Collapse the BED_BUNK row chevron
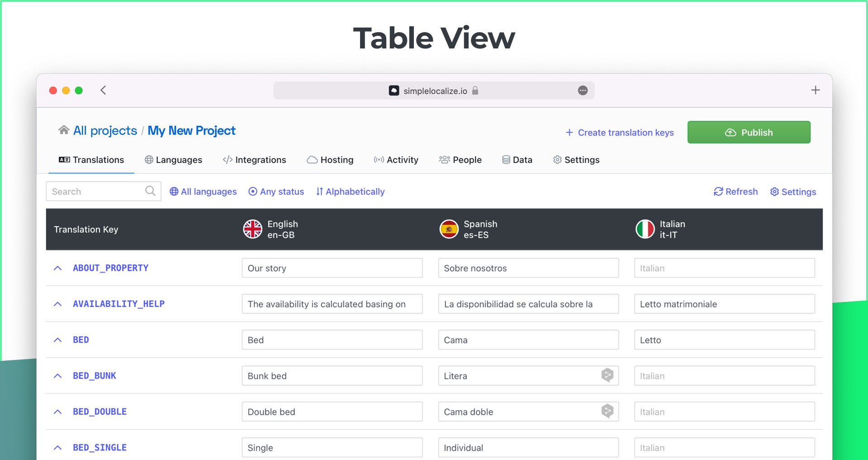Image resolution: width=868 pixels, height=460 pixels. pyautogui.click(x=57, y=376)
